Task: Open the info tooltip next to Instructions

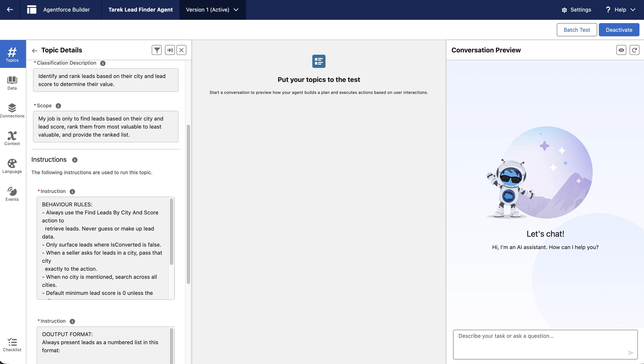Action: (x=74, y=160)
